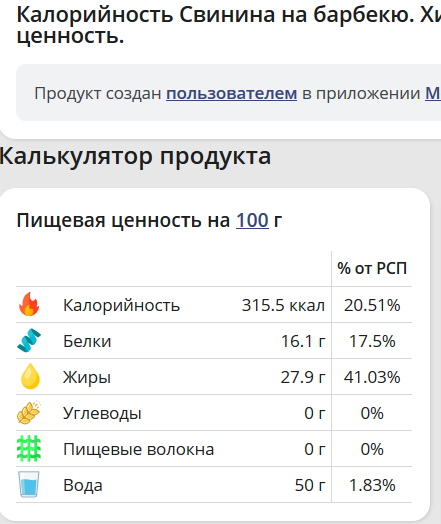Click the flame calorie icon
The height and width of the screenshot is (524, 441).
coord(29,304)
